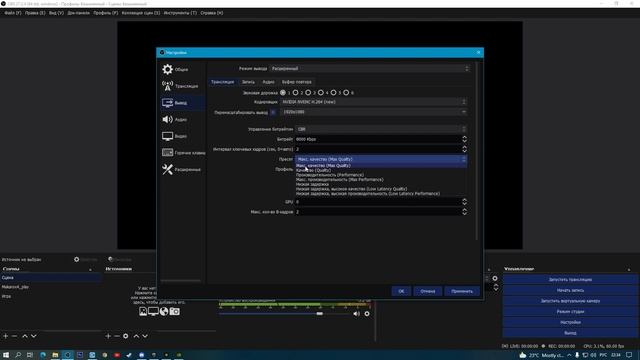This screenshot has width=640, height=360.
Task: Open Microsoft Edge from the taskbar
Action: 43,355
